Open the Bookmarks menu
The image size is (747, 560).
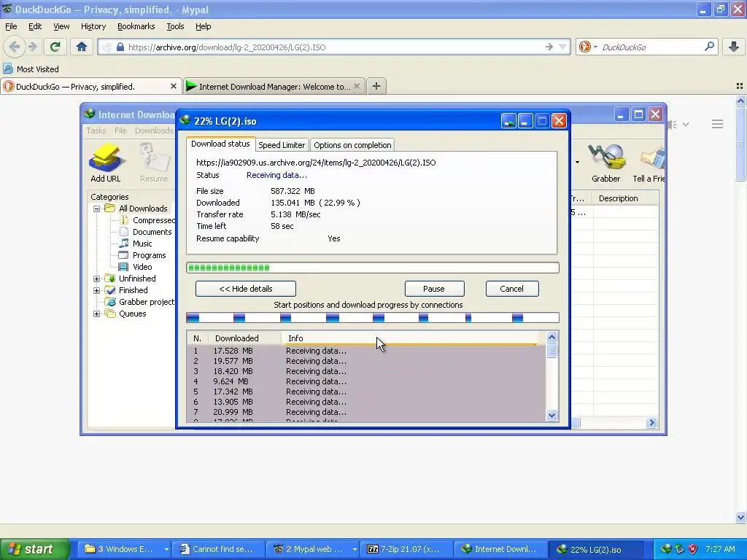point(136,26)
